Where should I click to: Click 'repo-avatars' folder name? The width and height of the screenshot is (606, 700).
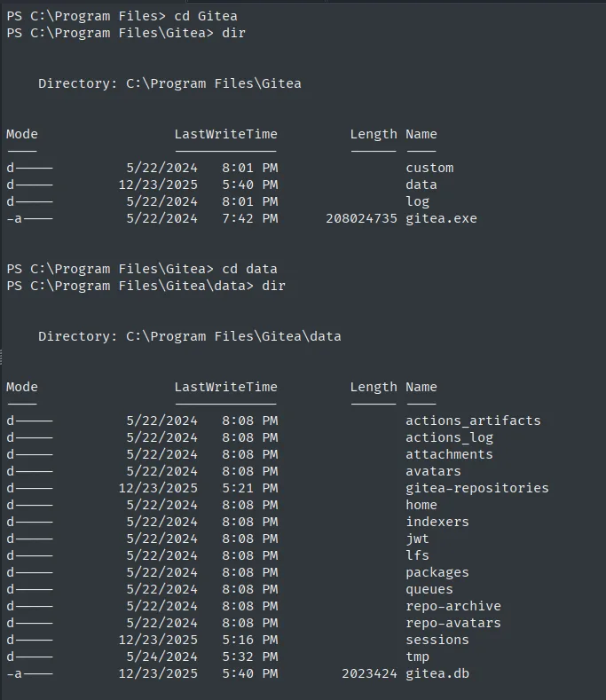[x=453, y=623]
